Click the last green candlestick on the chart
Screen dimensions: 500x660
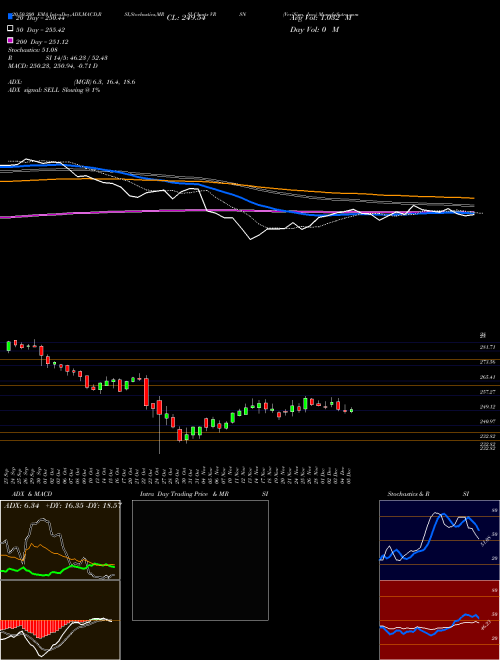351,410
